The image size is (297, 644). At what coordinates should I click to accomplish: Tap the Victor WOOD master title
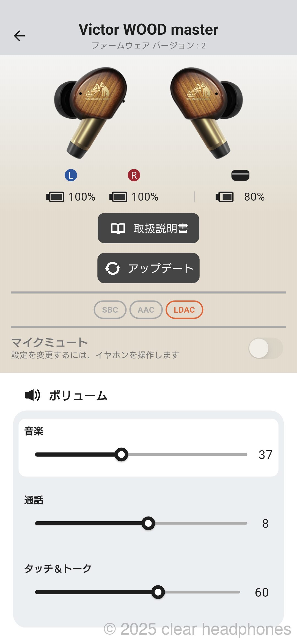148,29
